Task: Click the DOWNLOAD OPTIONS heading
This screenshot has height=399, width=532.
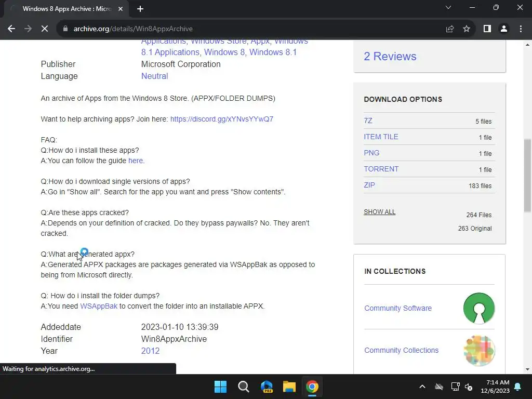Action: 403,99
